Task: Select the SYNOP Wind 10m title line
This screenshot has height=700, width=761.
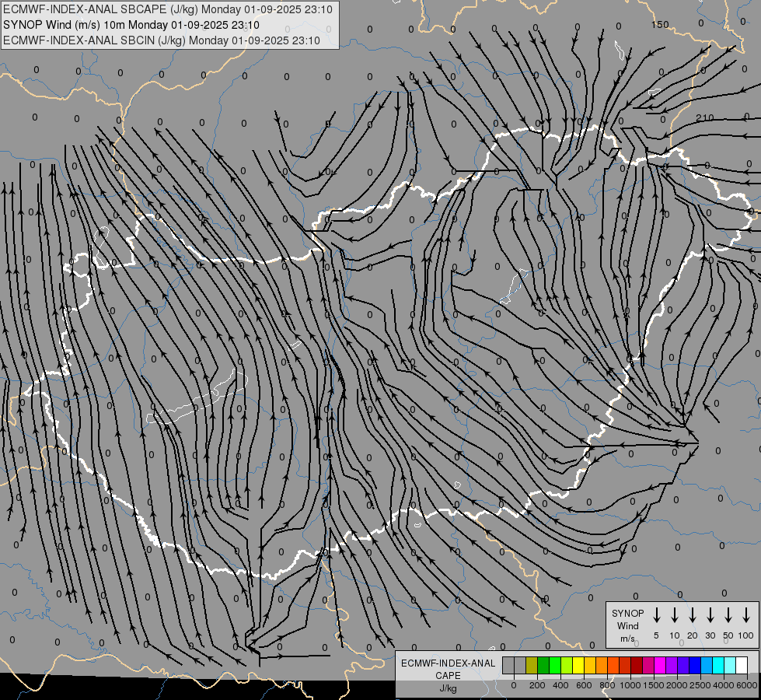Action: click(131, 25)
